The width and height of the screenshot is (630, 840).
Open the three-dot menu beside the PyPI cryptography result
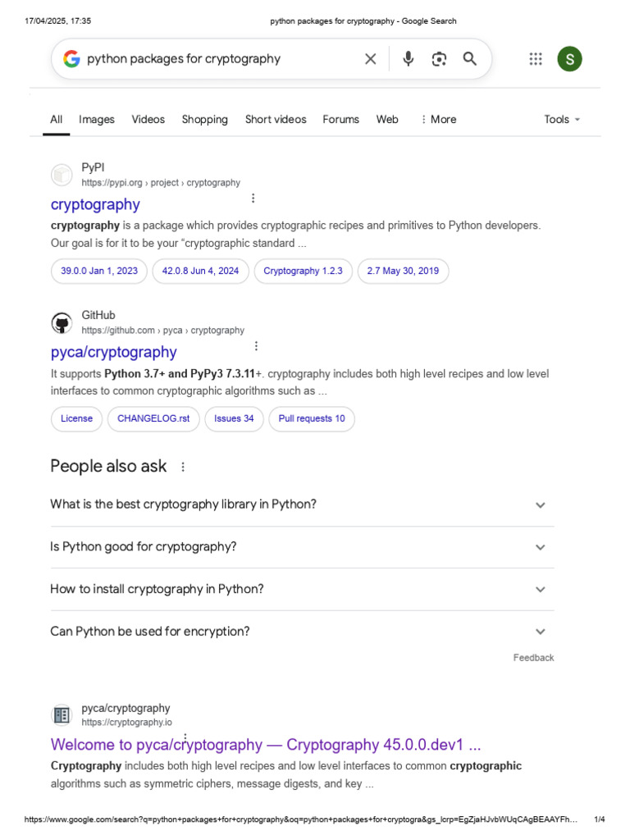pyautogui.click(x=253, y=198)
